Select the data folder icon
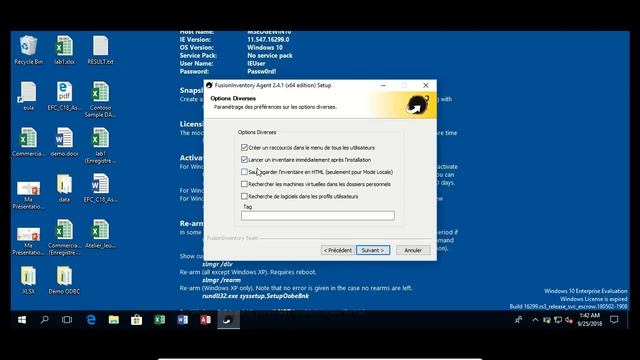This screenshot has height=360, width=640. click(64, 188)
